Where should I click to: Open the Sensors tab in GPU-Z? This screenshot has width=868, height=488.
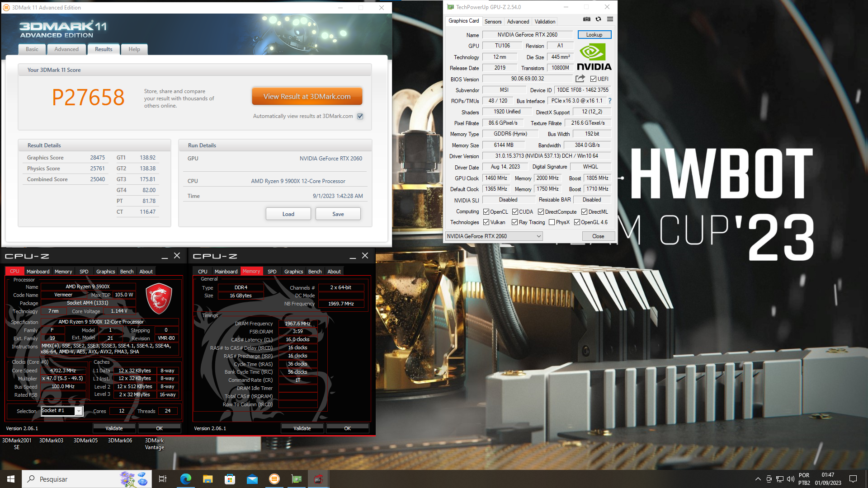click(493, 21)
